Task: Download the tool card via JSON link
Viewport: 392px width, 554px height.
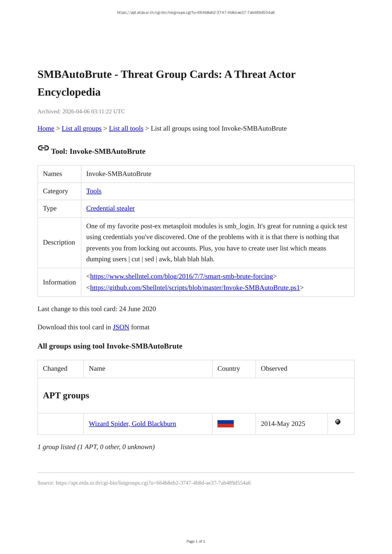Action: tap(121, 327)
